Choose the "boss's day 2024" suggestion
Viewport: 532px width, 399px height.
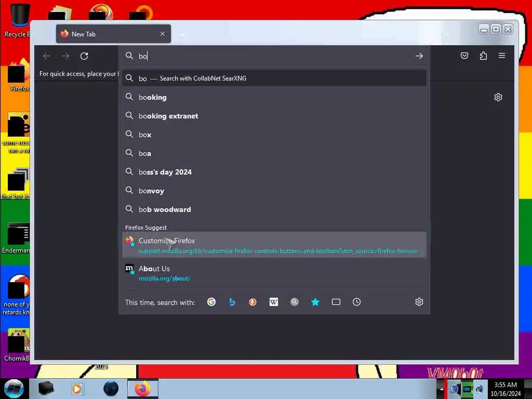(x=274, y=172)
